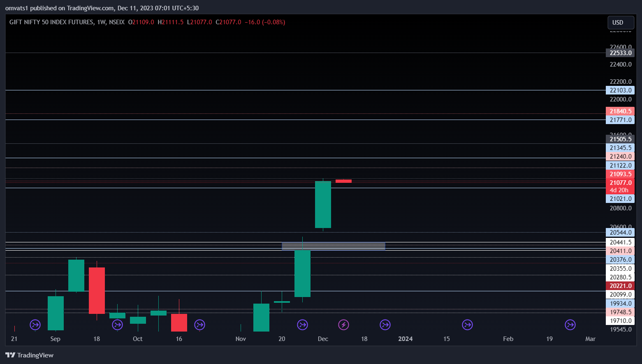Image resolution: width=642 pixels, height=364 pixels.
Task: Click the large green candle at Dec
Action: [x=323, y=205]
